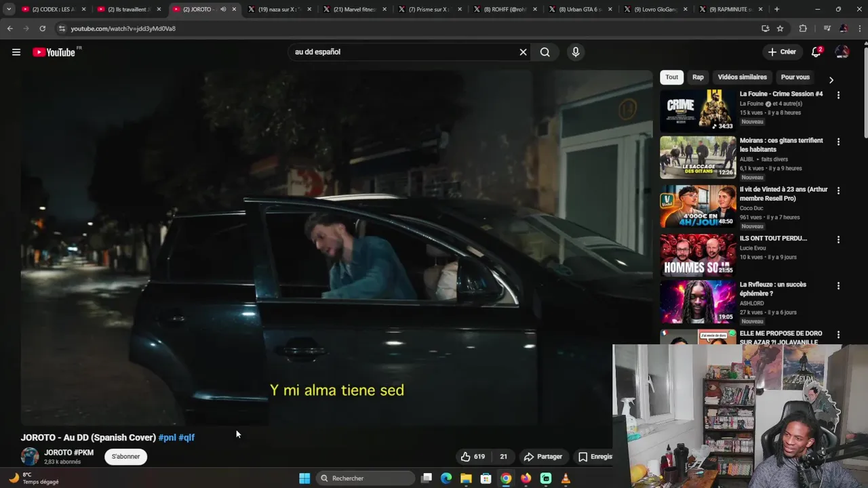868x488 pixels.
Task: Click the Rechercher taskbar search box
Action: click(x=366, y=479)
